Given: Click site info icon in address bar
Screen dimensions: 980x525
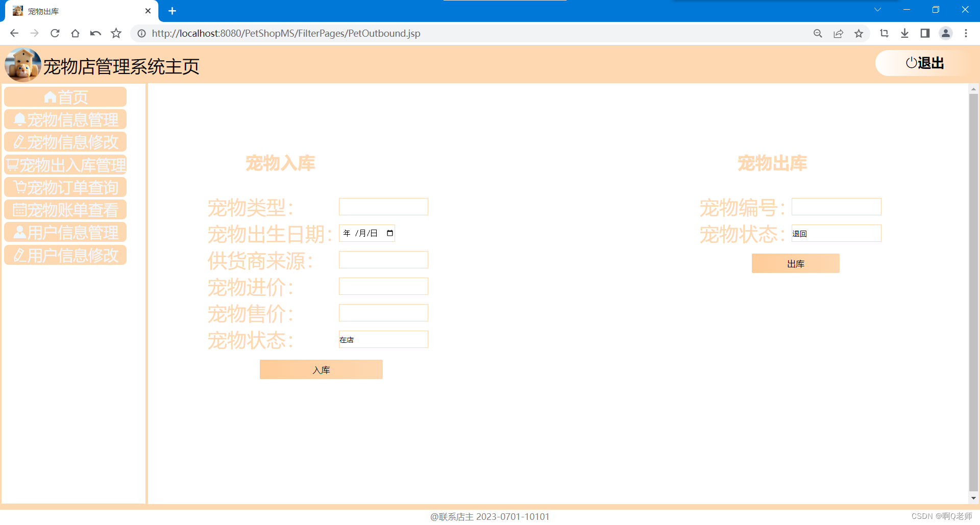Looking at the screenshot, I should 141,33.
